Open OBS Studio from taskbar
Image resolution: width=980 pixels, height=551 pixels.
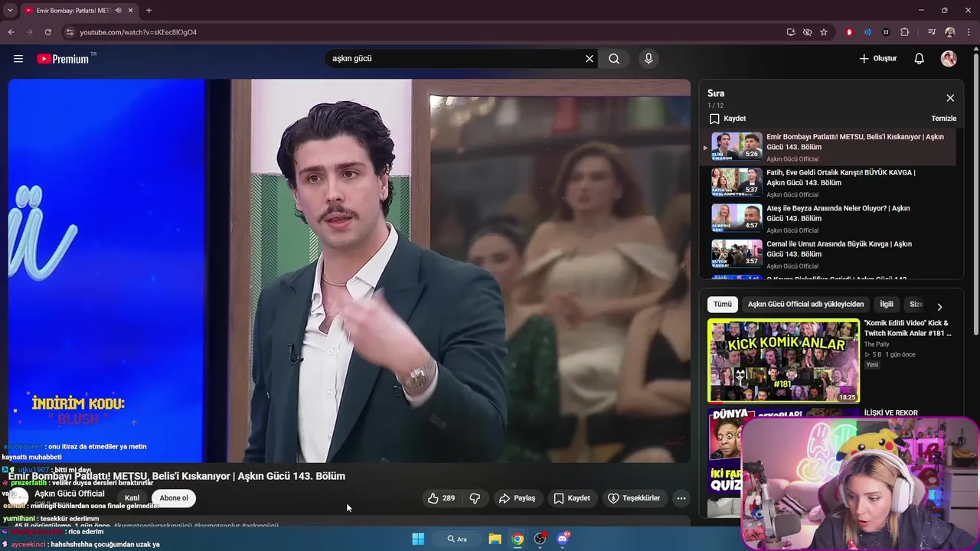pyautogui.click(x=541, y=539)
